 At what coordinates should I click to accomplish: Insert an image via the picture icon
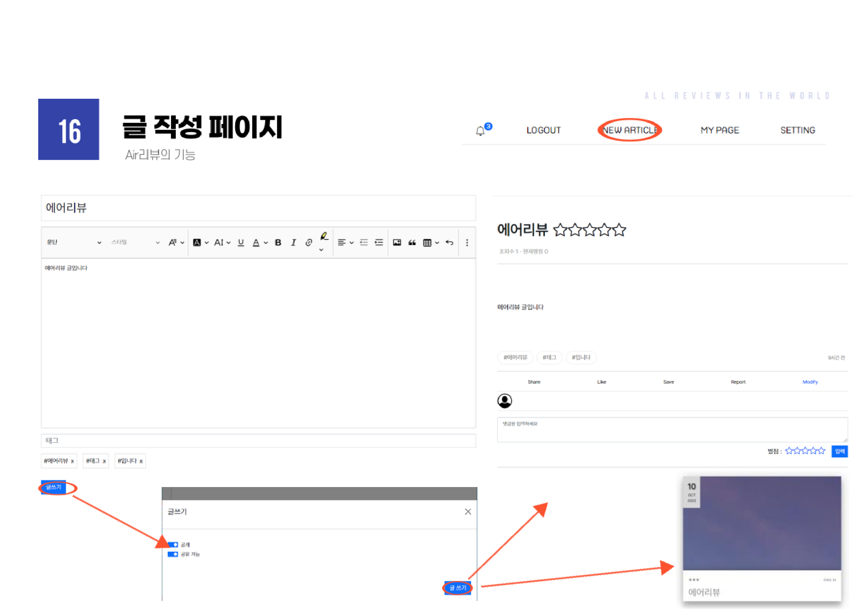pyautogui.click(x=397, y=243)
